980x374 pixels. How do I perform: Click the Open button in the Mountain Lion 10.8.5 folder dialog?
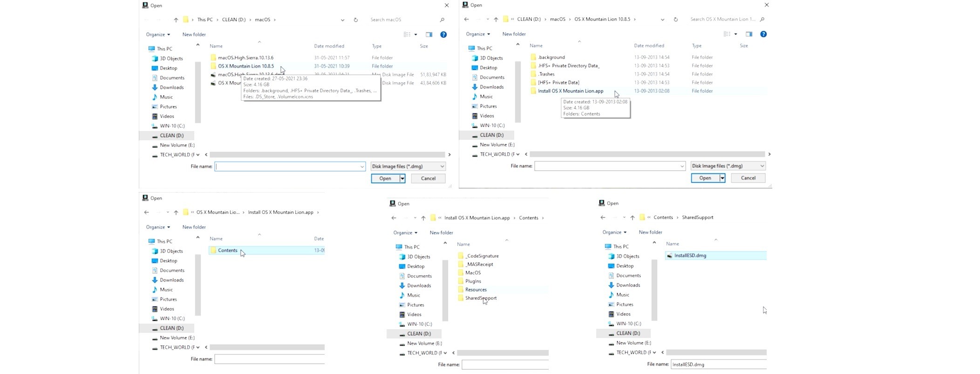click(705, 178)
